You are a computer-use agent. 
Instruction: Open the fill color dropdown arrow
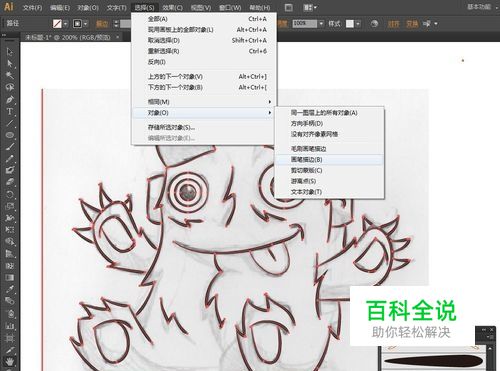point(66,24)
